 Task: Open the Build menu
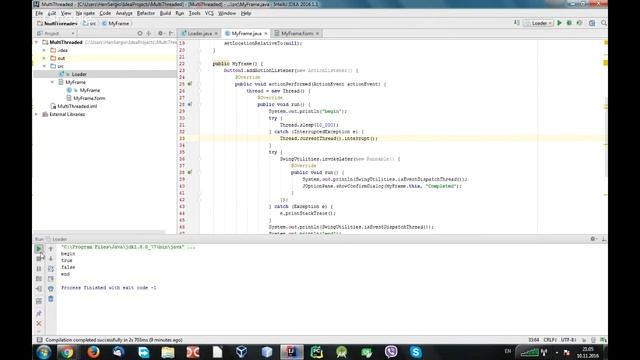pyautogui.click(x=165, y=13)
